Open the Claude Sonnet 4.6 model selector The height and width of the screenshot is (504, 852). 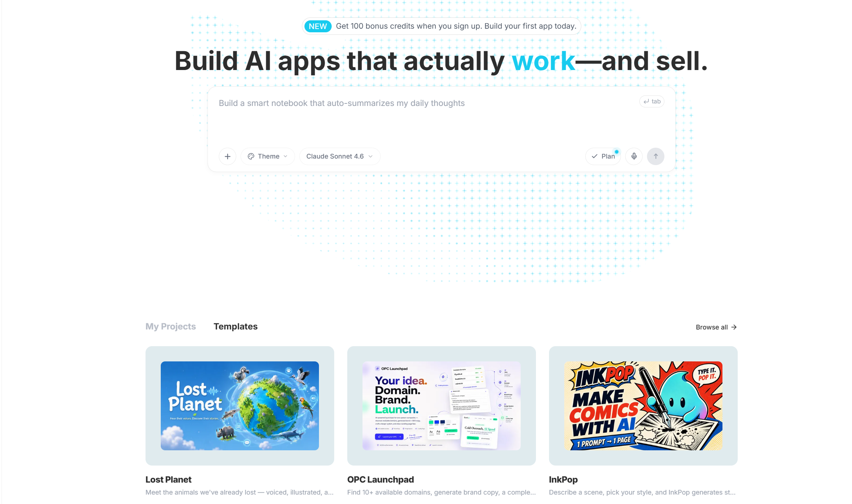coord(340,156)
